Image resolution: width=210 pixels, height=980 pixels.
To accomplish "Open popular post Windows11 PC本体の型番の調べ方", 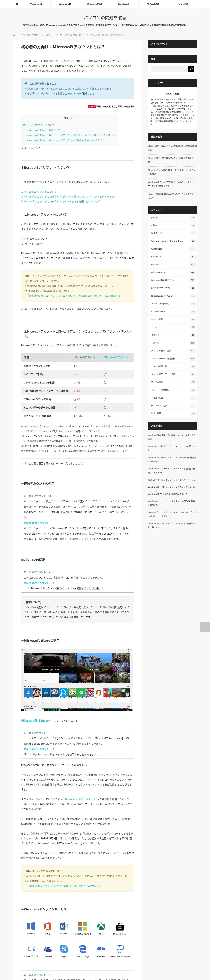I will point(168,494).
